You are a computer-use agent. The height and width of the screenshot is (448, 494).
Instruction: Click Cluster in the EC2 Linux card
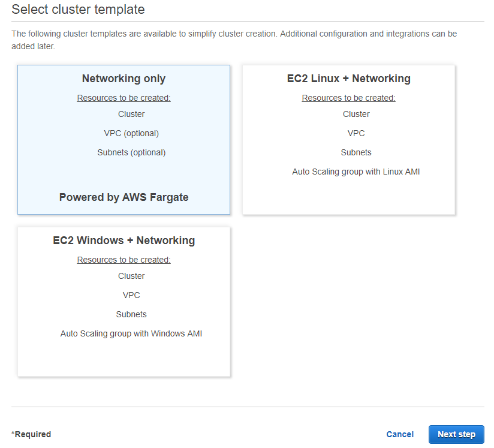(x=356, y=114)
